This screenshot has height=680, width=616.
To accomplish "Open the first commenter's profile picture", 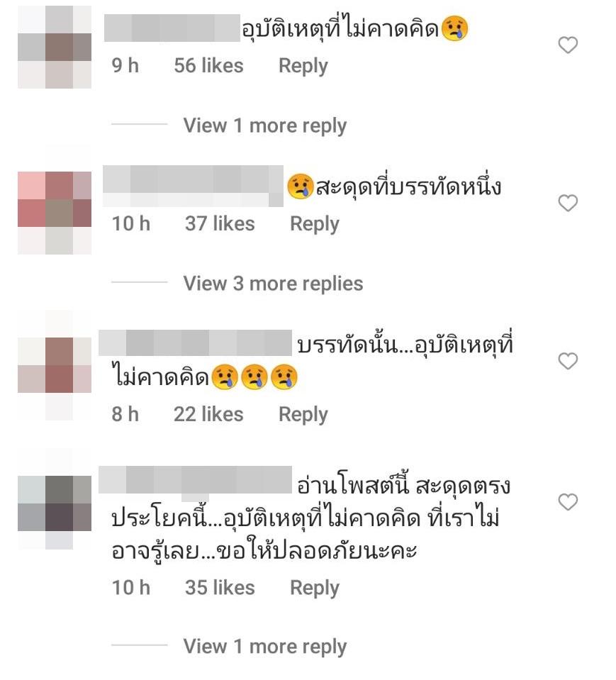I will tap(55, 47).
